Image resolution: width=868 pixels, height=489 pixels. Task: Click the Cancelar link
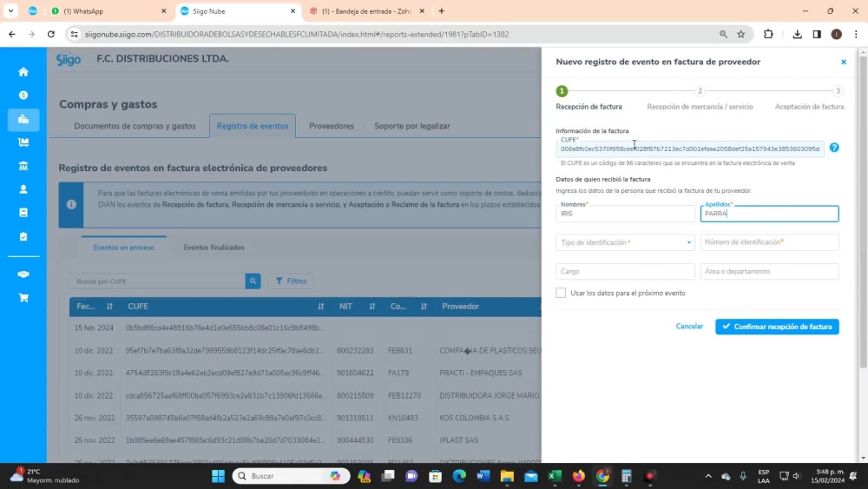pyautogui.click(x=689, y=327)
